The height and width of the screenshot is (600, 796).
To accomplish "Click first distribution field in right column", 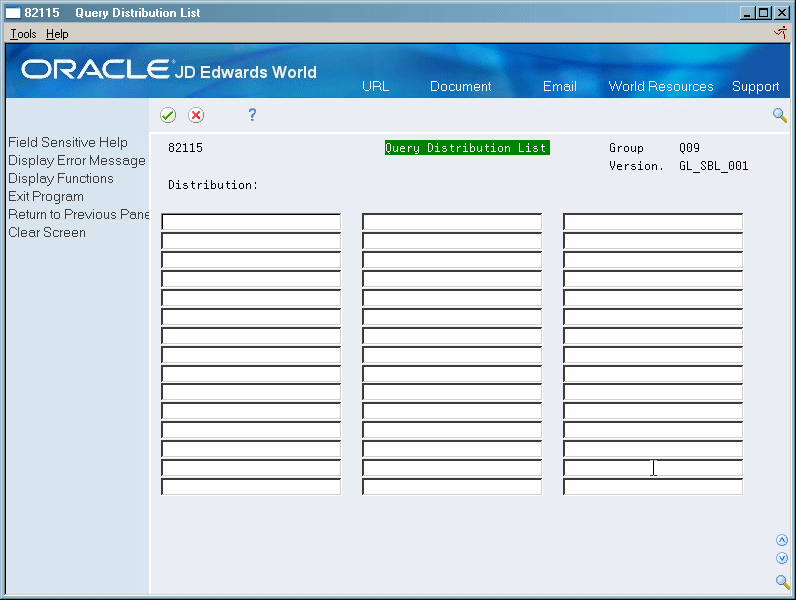I will [x=653, y=222].
